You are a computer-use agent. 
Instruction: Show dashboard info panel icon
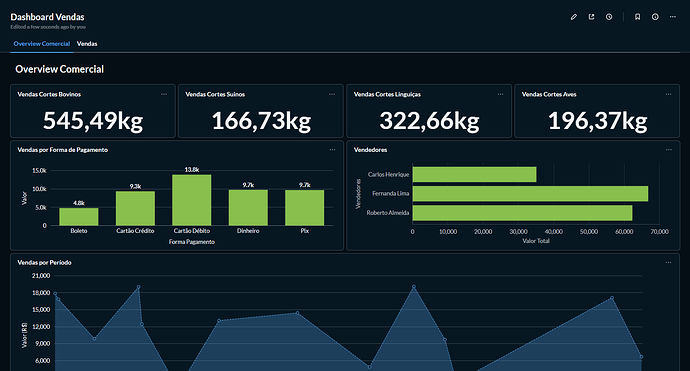tap(655, 17)
